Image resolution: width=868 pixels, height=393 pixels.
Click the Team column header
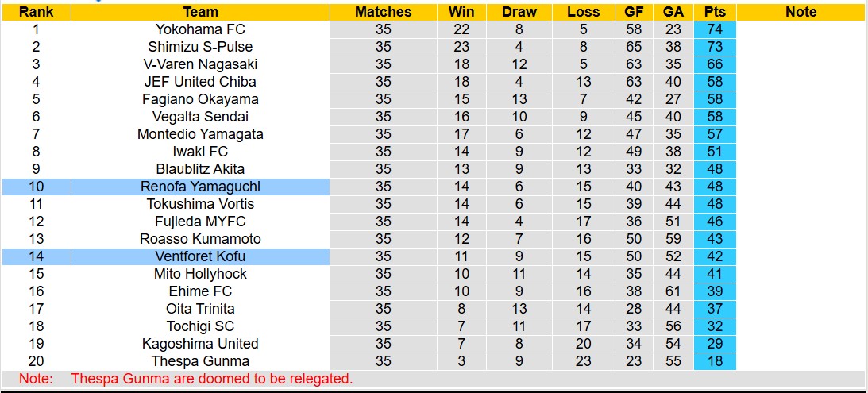(200, 12)
